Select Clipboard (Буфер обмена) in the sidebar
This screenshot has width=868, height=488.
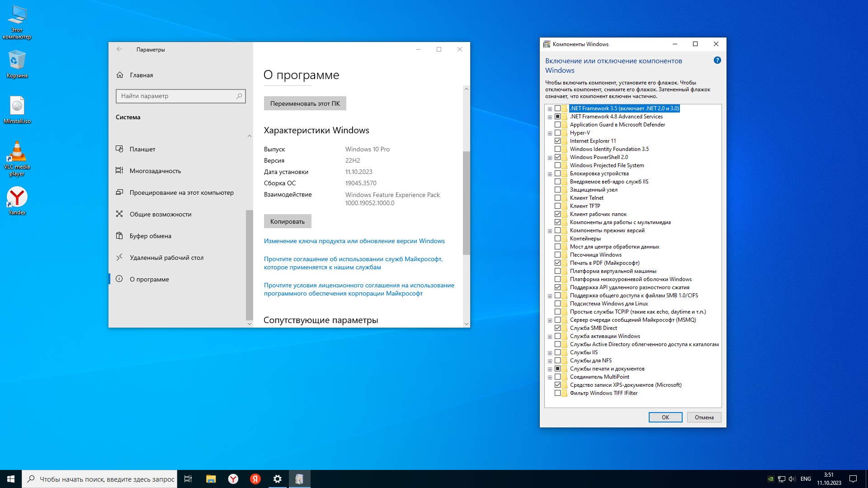point(150,236)
